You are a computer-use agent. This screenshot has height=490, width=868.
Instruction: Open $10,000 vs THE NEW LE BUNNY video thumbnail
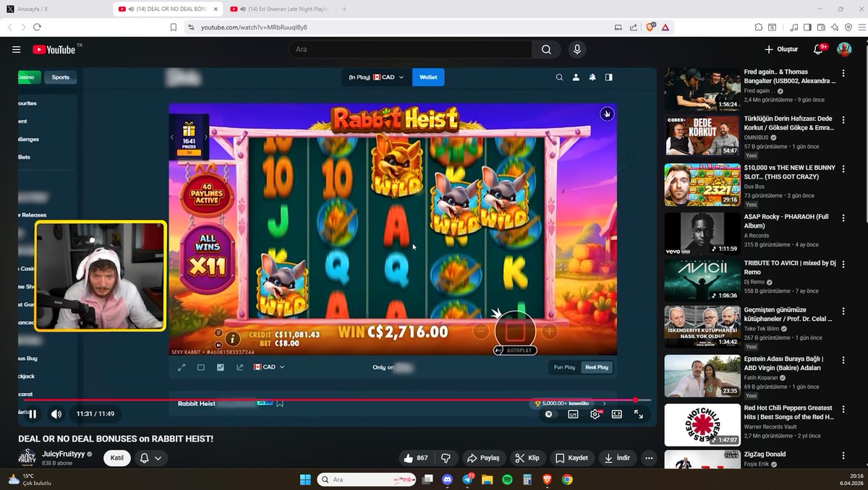[702, 184]
